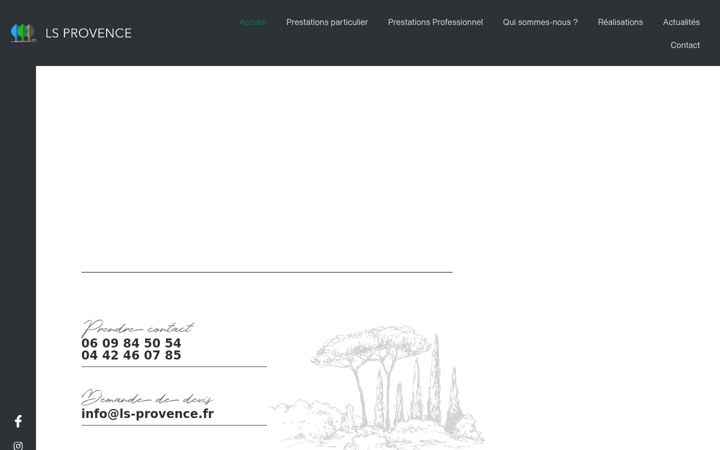Email info@ls-provence.fr
The image size is (720, 450).
[147, 414]
